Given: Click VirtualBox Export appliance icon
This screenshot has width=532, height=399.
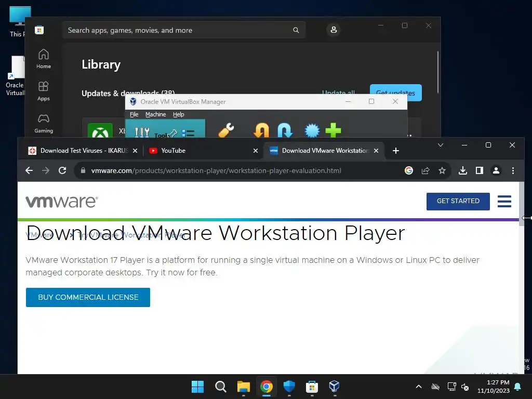Looking at the screenshot, I should click(x=285, y=130).
